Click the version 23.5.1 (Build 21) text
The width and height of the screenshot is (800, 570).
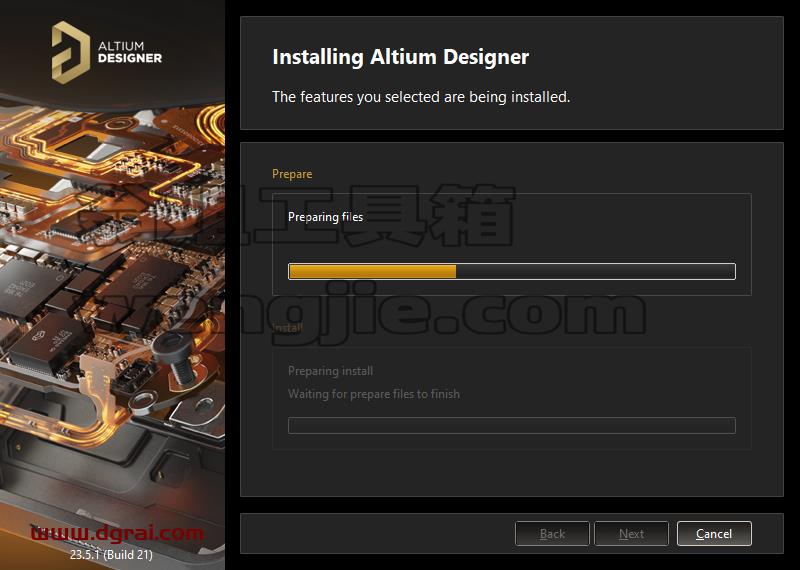111,554
